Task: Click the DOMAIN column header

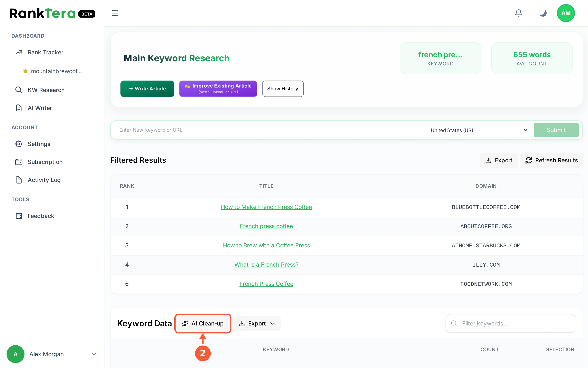Action: (486, 186)
